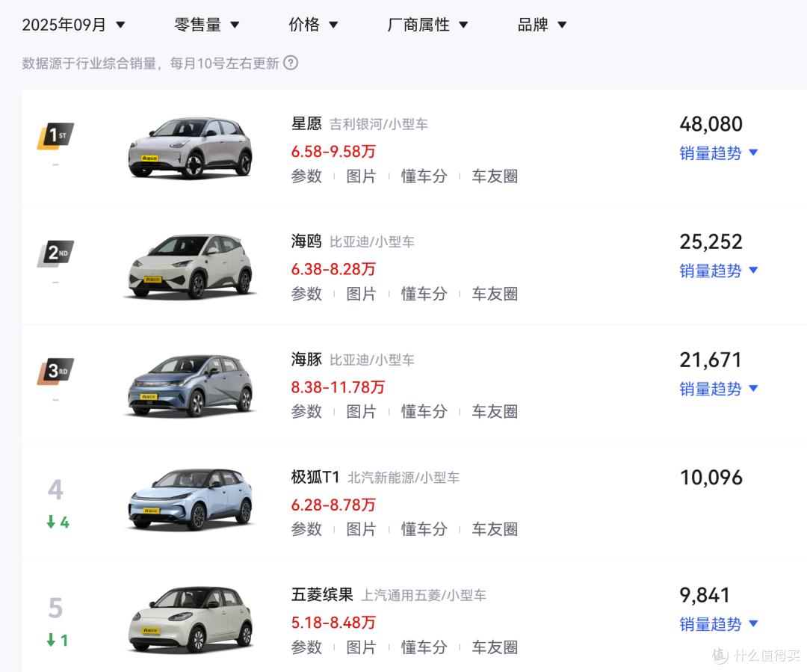Open 懂车分 for 五菱缤果
The height and width of the screenshot is (672, 807).
coord(424,647)
